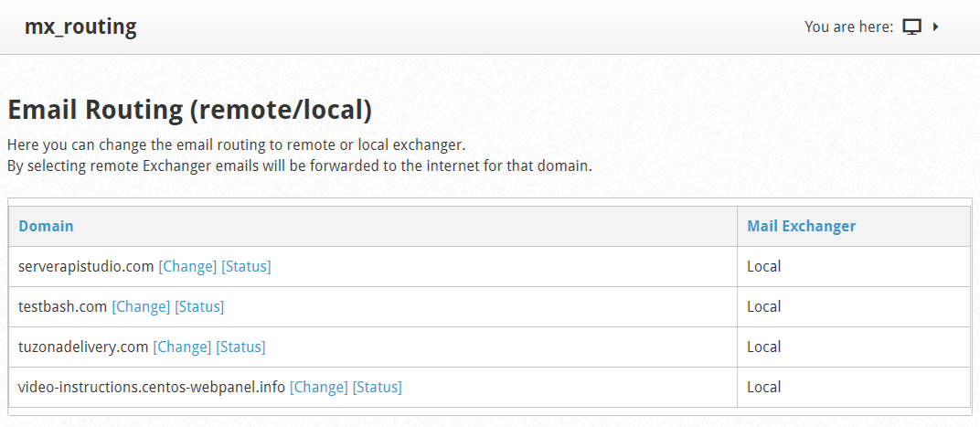980x427 pixels.
Task: Open Status for serverapistudio.com
Action: 246,266
